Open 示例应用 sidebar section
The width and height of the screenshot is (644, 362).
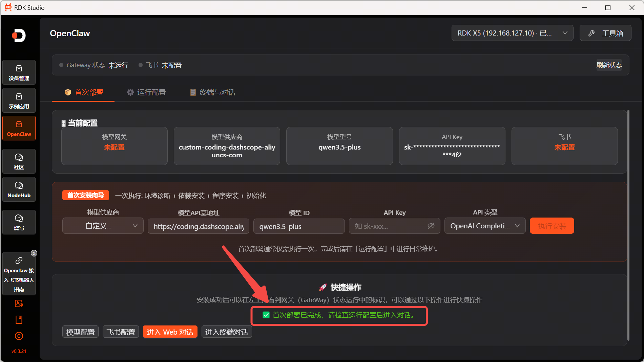coord(19,100)
